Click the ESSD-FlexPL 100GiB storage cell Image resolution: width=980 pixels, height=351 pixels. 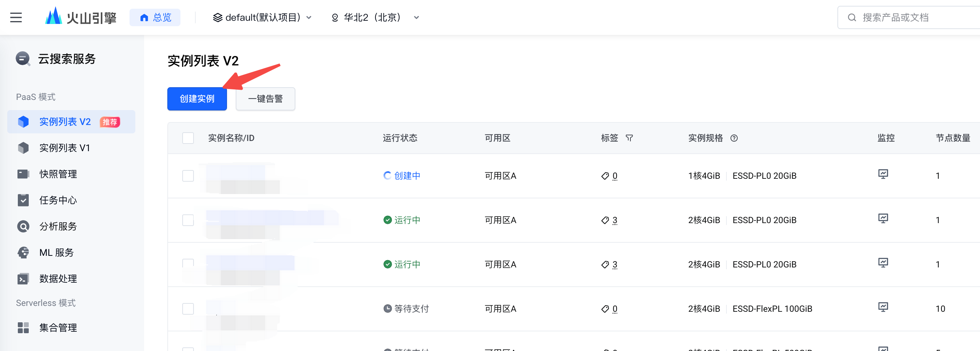click(772, 309)
